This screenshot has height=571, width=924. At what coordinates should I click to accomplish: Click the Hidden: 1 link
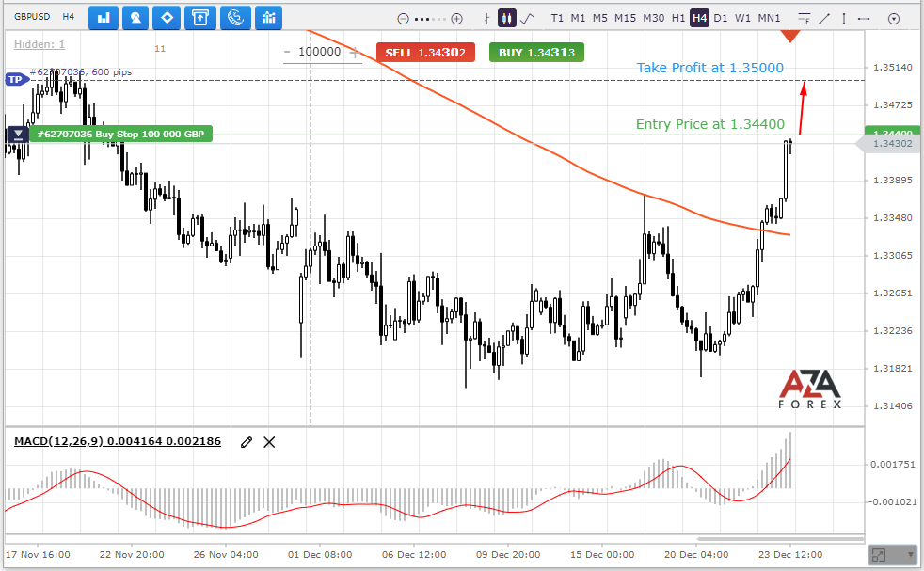pos(40,44)
